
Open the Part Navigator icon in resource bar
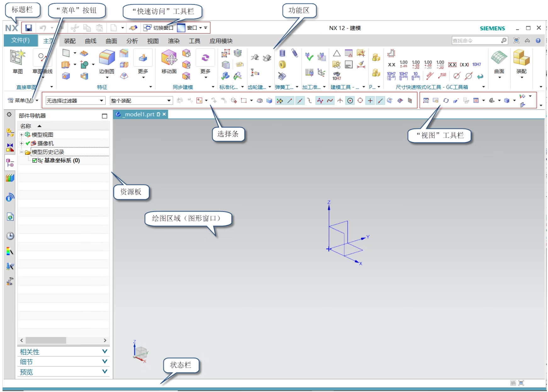tap(10, 163)
